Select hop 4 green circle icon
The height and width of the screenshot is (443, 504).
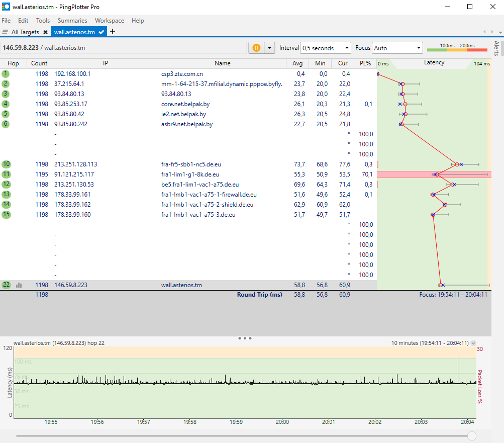coord(6,104)
